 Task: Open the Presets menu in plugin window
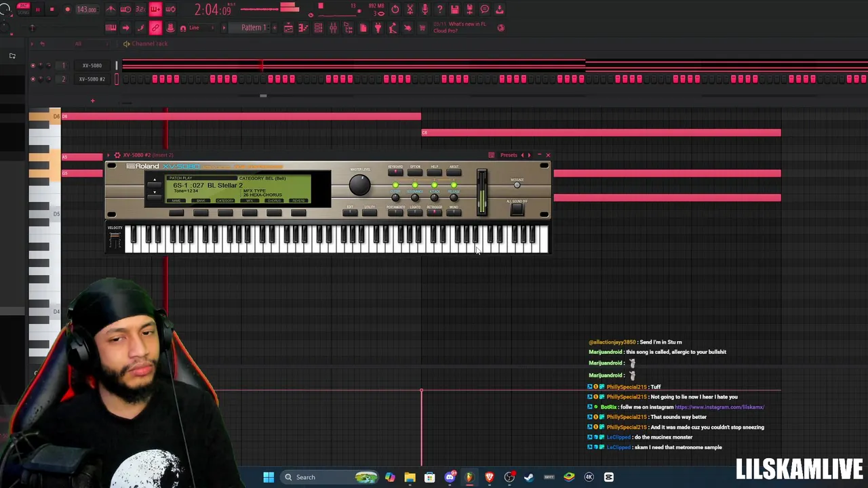tap(509, 155)
